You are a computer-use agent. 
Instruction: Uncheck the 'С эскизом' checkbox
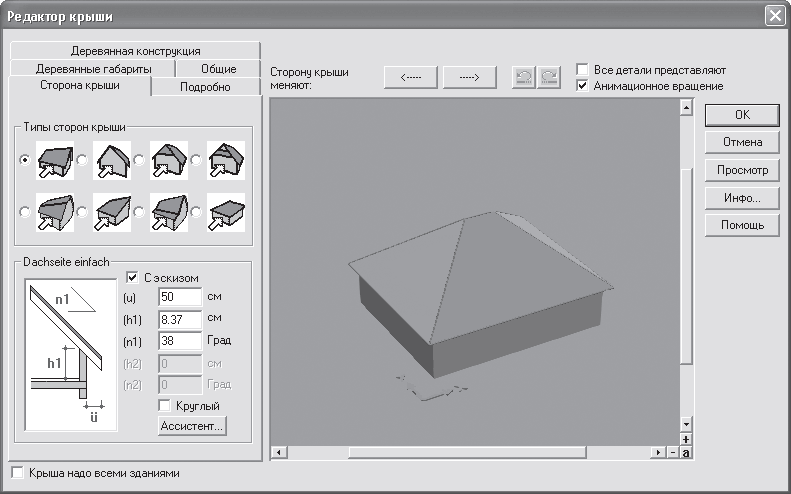point(134,277)
